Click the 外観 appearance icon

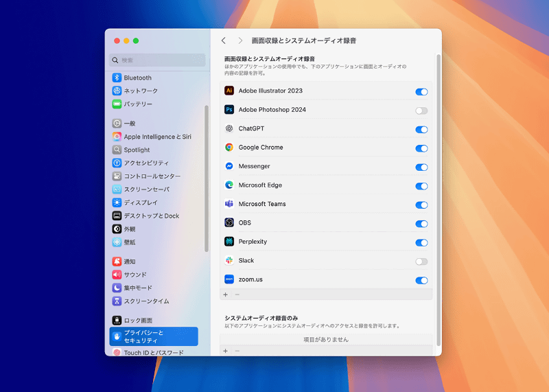pyautogui.click(x=117, y=229)
